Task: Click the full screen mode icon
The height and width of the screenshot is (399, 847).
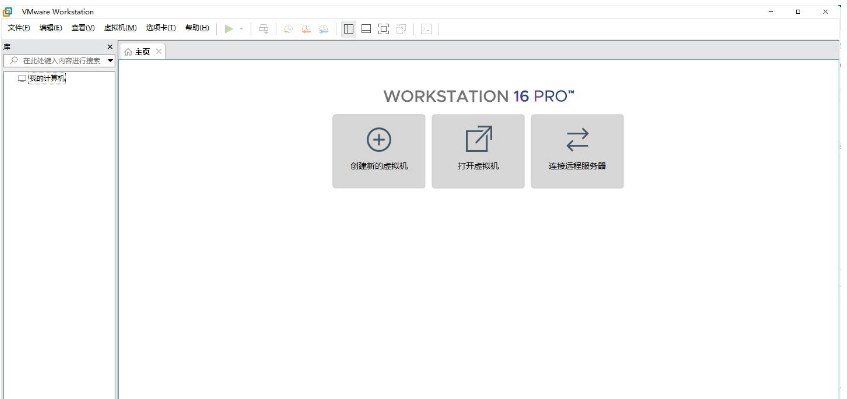Action: (383, 29)
